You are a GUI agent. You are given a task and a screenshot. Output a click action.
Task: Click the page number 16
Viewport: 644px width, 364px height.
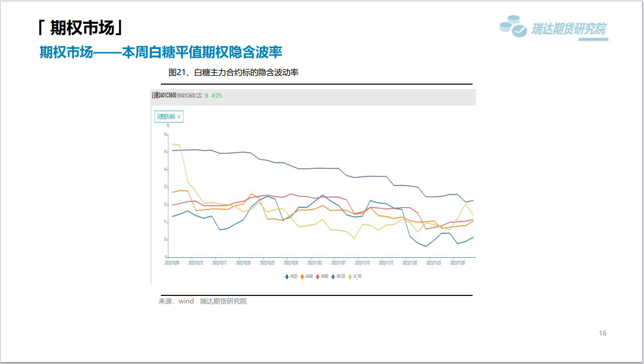click(602, 333)
